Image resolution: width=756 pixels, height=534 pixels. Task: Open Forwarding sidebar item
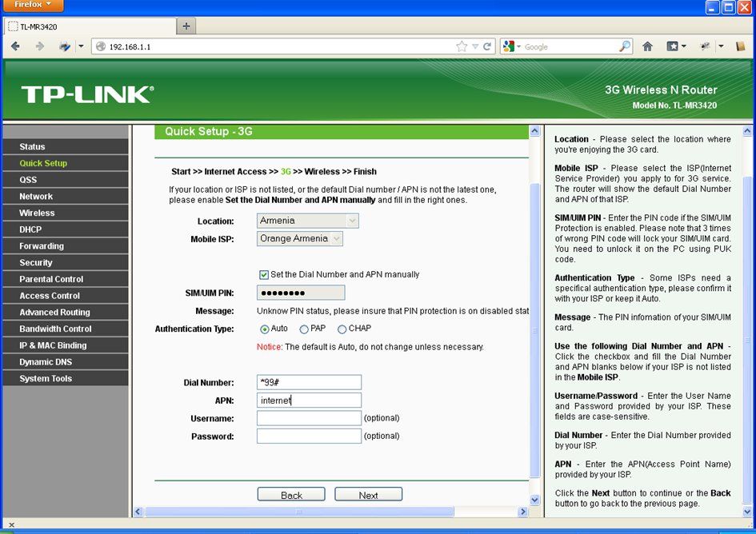tap(66, 245)
